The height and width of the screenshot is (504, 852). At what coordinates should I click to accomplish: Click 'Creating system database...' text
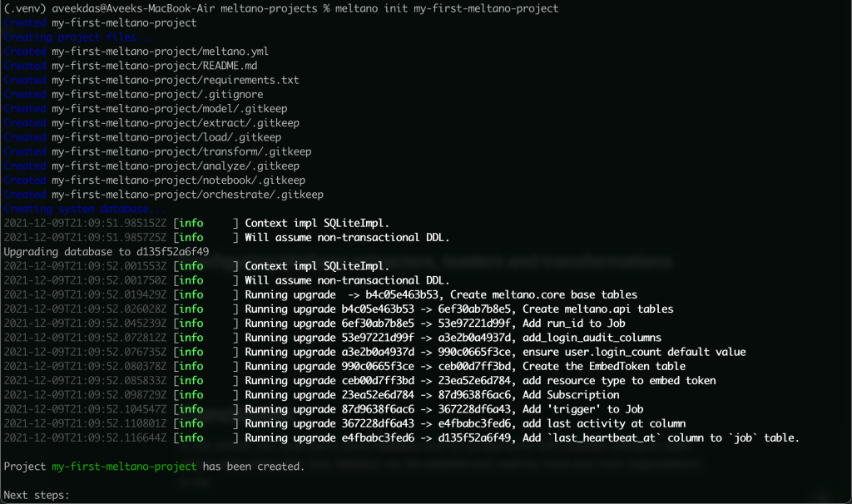click(x=84, y=209)
